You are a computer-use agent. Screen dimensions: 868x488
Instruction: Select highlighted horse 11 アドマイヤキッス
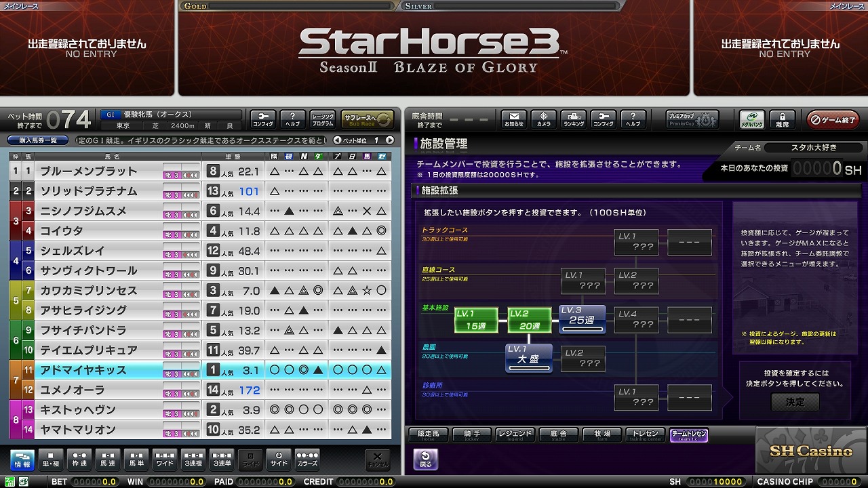(x=200, y=370)
